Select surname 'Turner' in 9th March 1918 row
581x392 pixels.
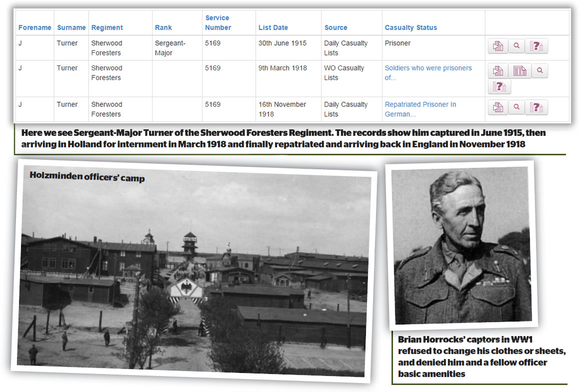67,68
